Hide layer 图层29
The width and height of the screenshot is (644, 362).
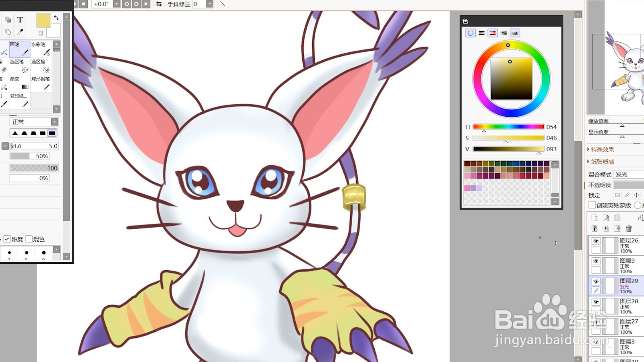[x=596, y=282]
